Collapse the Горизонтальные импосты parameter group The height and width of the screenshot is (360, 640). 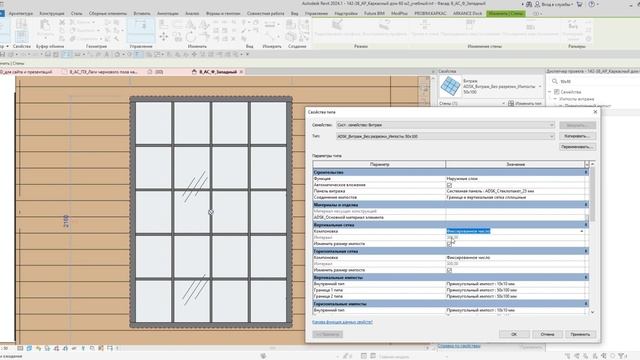click(586, 304)
